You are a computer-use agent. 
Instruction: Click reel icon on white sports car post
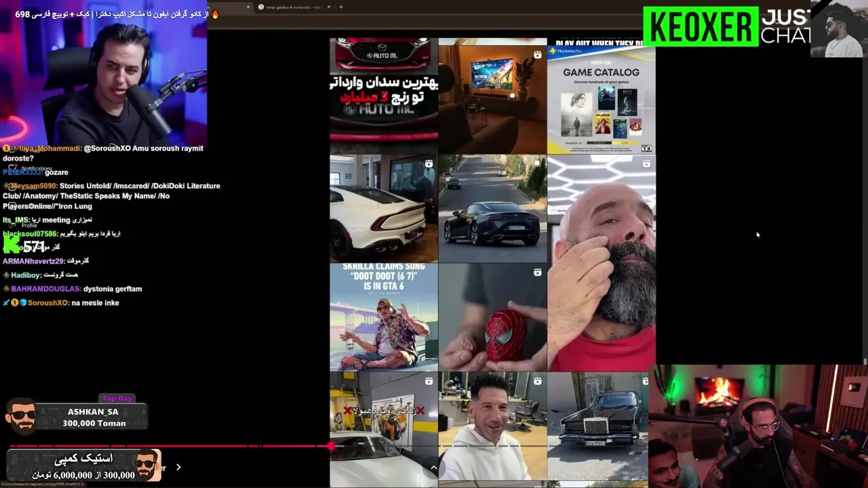pyautogui.click(x=429, y=163)
